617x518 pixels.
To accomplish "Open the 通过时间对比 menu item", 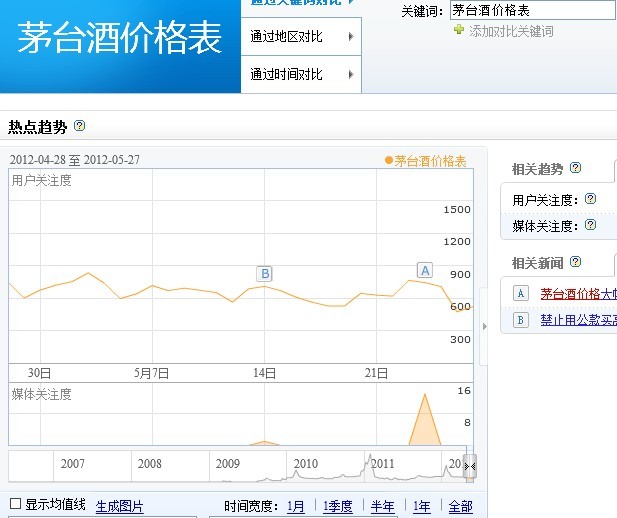I will [x=301, y=74].
